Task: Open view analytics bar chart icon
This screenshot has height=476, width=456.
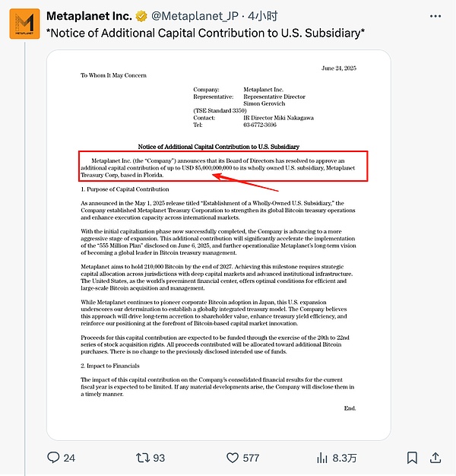Action: tap(321, 458)
